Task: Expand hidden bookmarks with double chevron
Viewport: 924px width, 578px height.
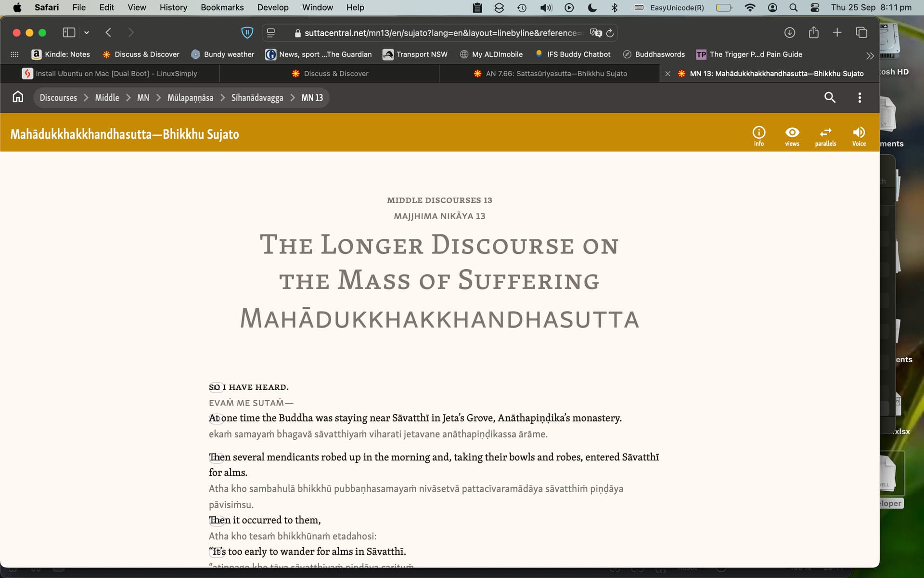Action: coord(870,55)
